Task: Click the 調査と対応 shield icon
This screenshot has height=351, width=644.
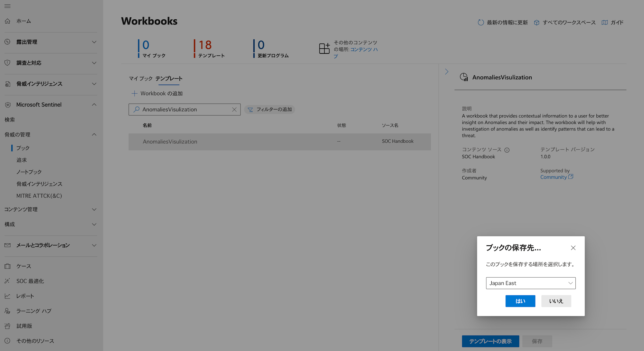Action: 7,63
